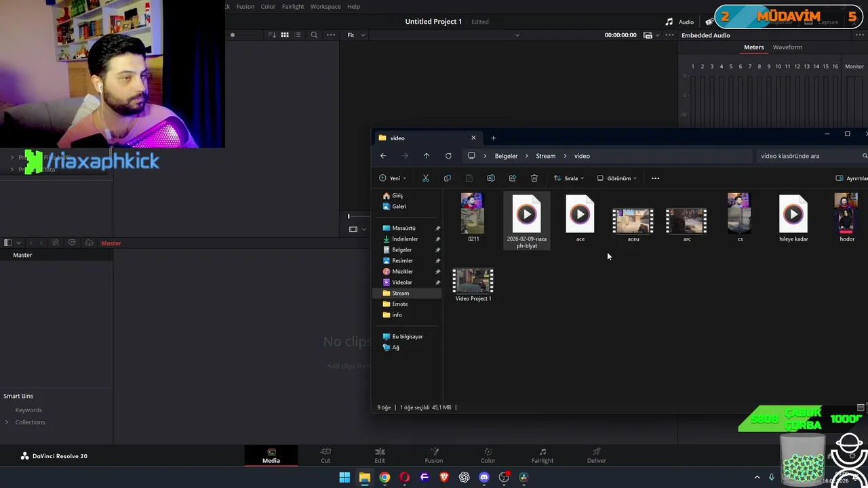Select the 'aceu' video thumbnail
Screen dimensions: 868x488
pos(633,220)
